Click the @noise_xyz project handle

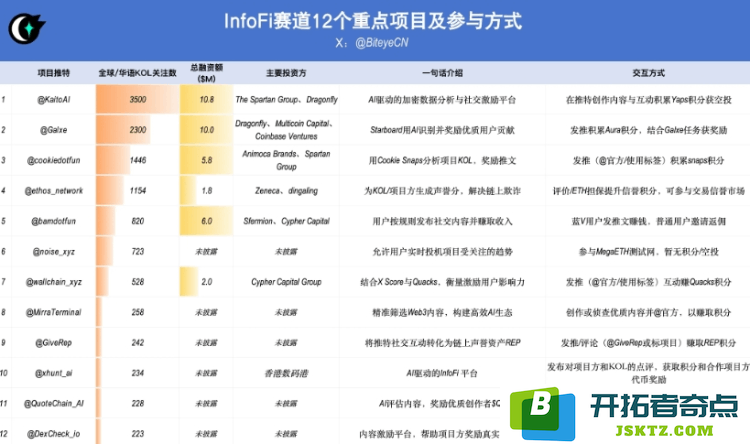point(54,251)
